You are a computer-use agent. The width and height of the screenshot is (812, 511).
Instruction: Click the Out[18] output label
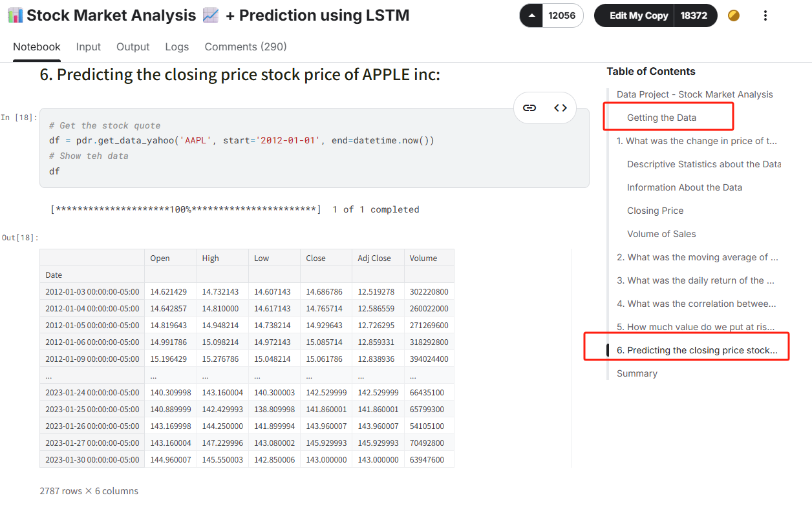[x=19, y=238]
